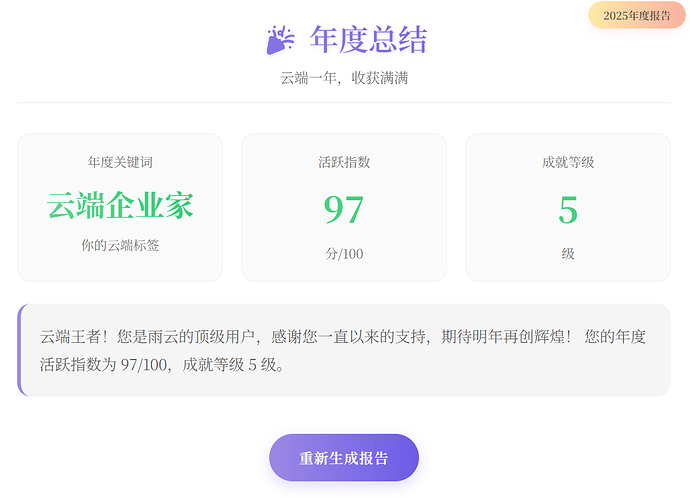Click the subtitle 云端一年，收获满满

(343, 78)
